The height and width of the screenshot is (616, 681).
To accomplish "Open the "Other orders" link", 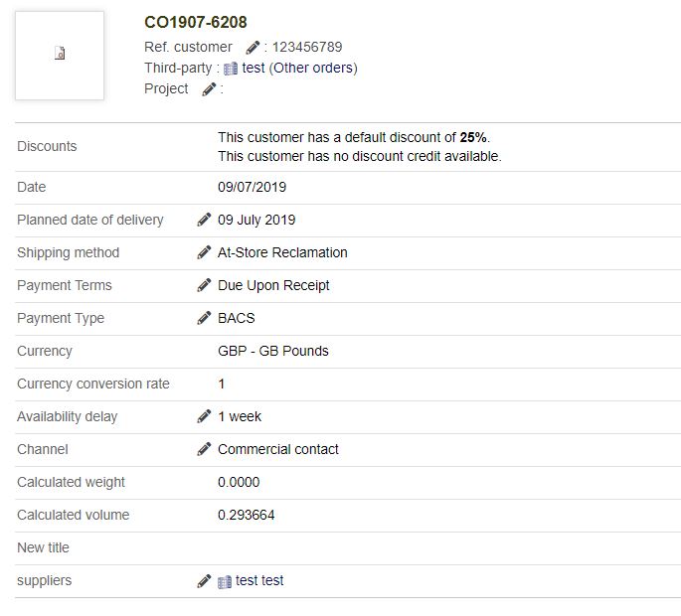I will point(313,69).
